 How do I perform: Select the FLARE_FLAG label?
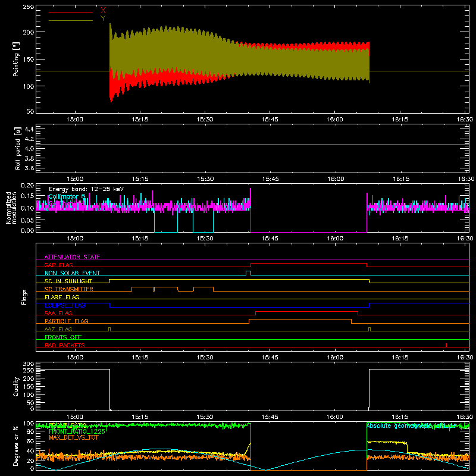62,297
